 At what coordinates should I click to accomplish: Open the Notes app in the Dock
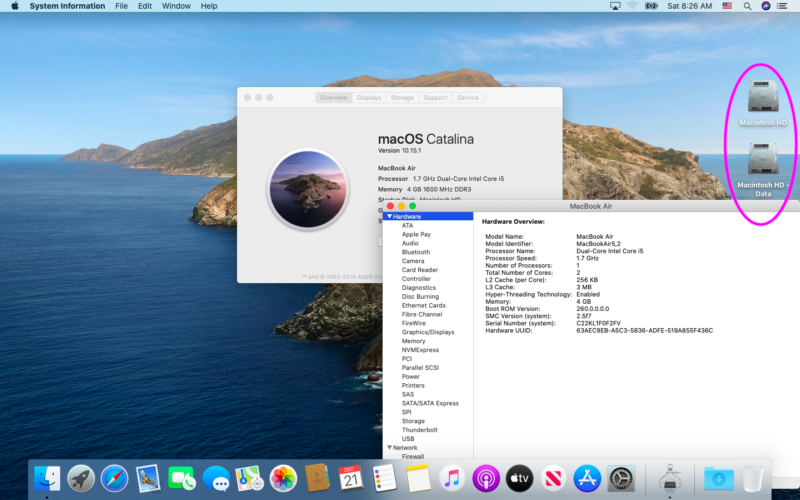pos(418,479)
